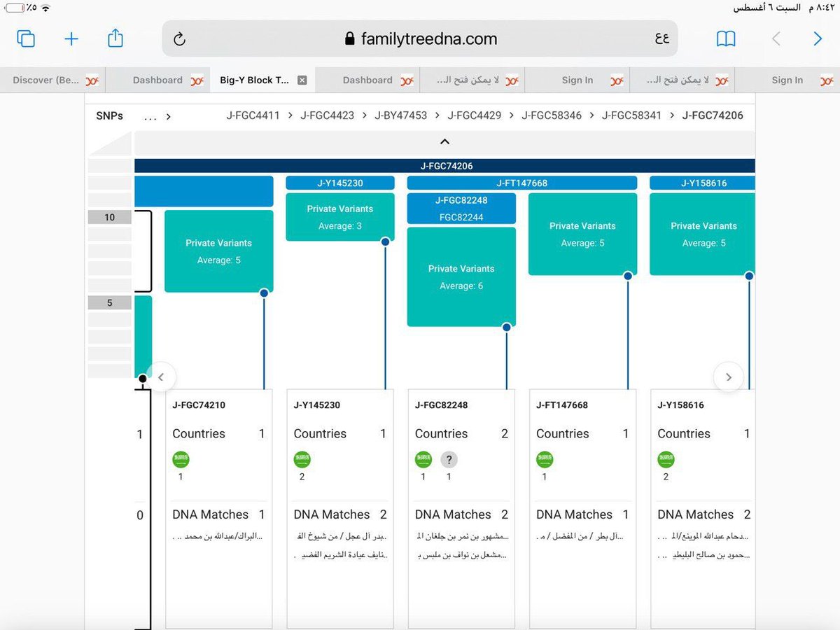Go back with the left arrow

776,39
